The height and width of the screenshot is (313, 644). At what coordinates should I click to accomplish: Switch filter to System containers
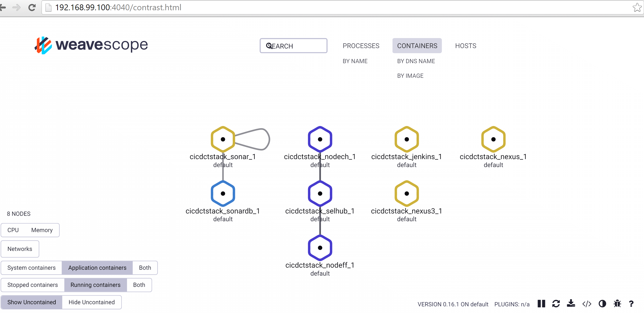32,268
